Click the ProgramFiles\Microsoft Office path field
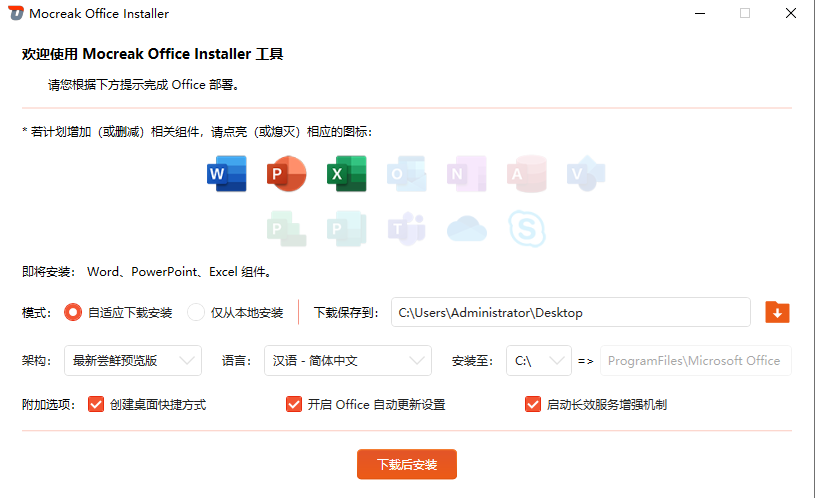Screen dimensions: 815x498 click(695, 360)
